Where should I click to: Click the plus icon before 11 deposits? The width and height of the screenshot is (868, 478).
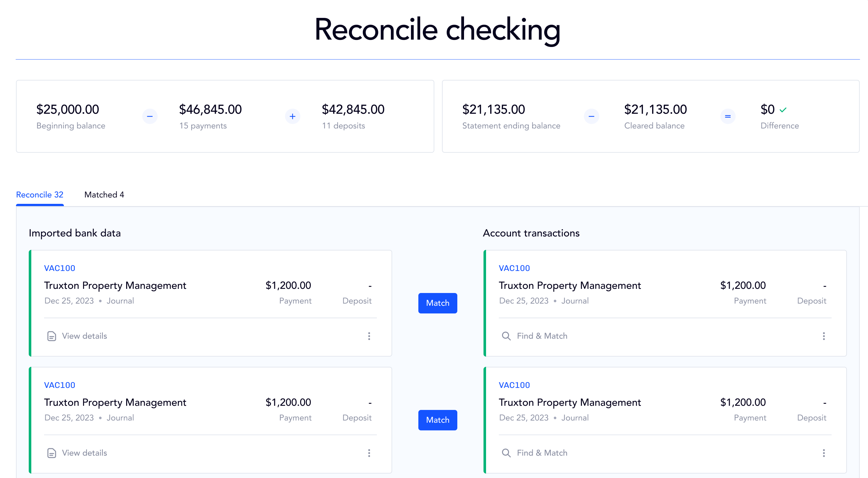point(293,116)
